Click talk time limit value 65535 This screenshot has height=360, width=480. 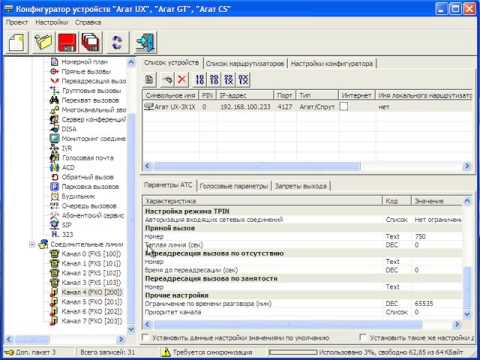point(424,304)
